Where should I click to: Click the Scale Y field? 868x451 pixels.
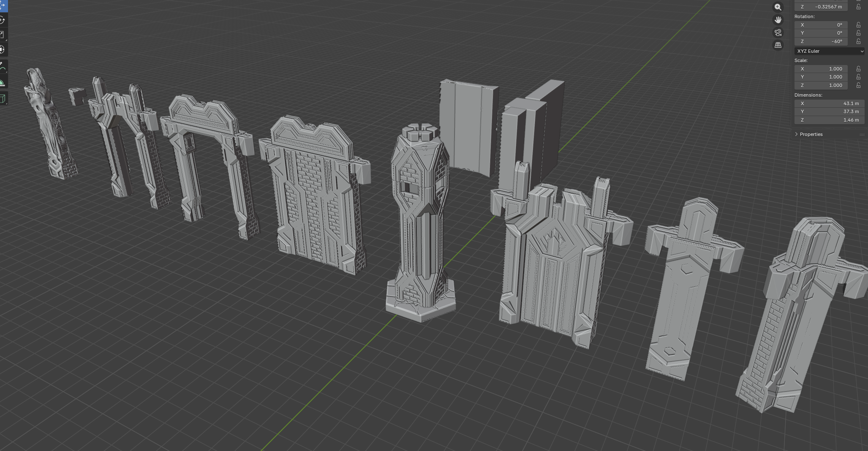[x=821, y=77]
